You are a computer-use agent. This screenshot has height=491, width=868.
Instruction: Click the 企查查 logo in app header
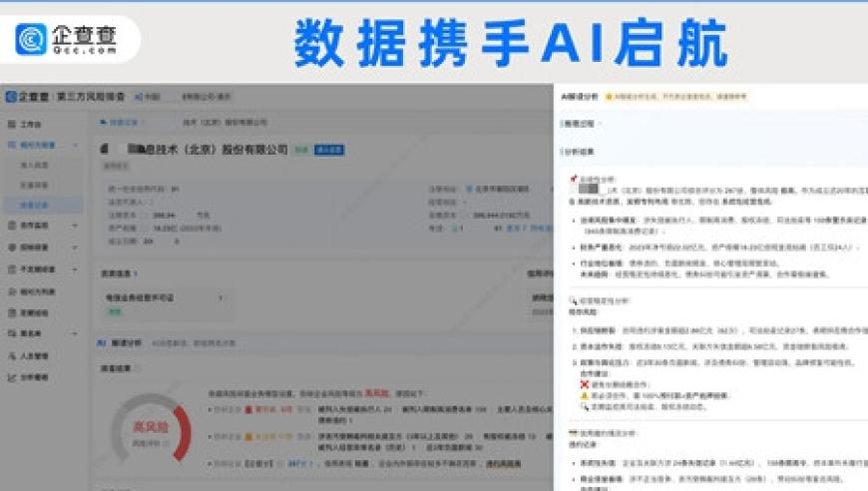(27, 97)
